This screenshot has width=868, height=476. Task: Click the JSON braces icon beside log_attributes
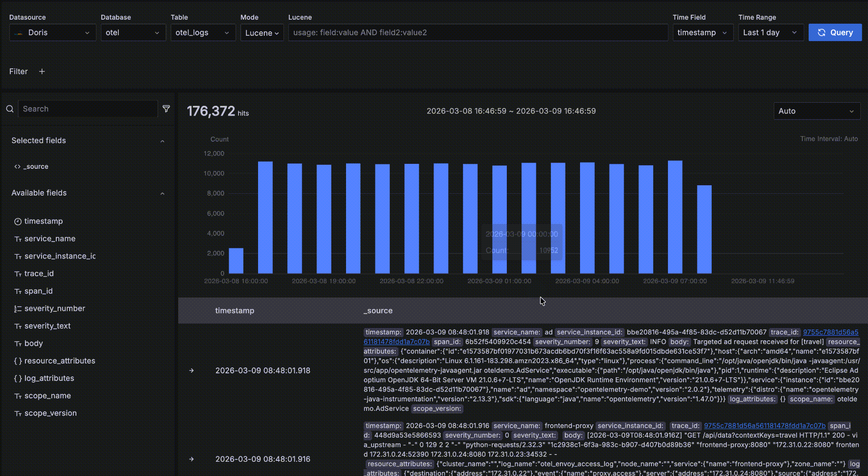click(x=18, y=378)
